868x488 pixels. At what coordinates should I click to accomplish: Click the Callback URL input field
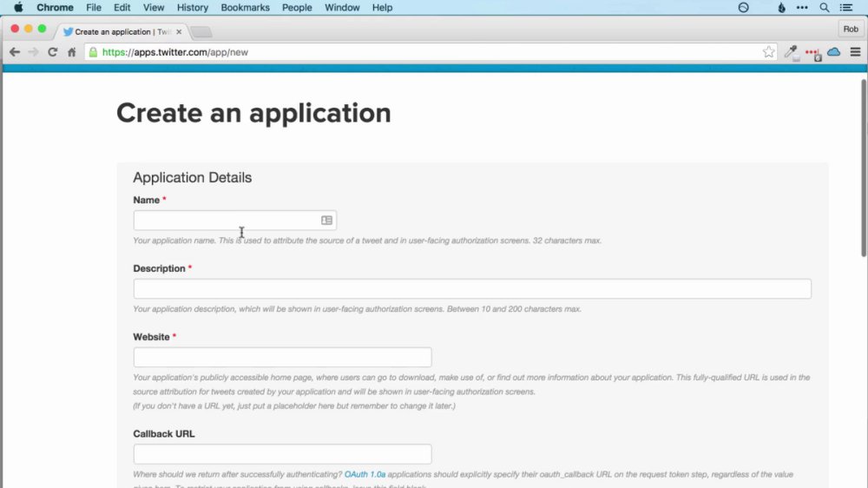coord(282,454)
